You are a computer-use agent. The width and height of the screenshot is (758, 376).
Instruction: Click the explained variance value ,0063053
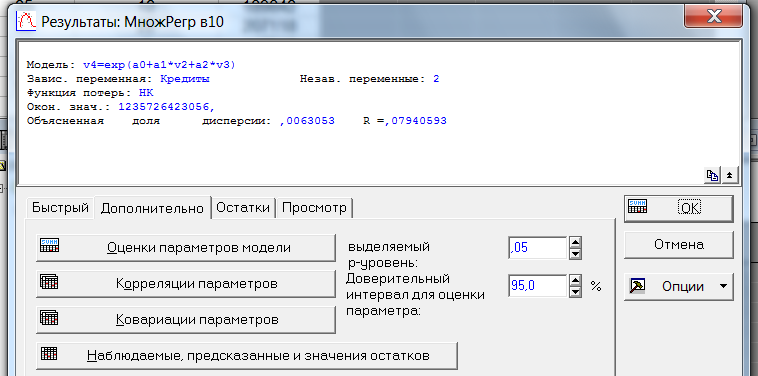point(307,121)
